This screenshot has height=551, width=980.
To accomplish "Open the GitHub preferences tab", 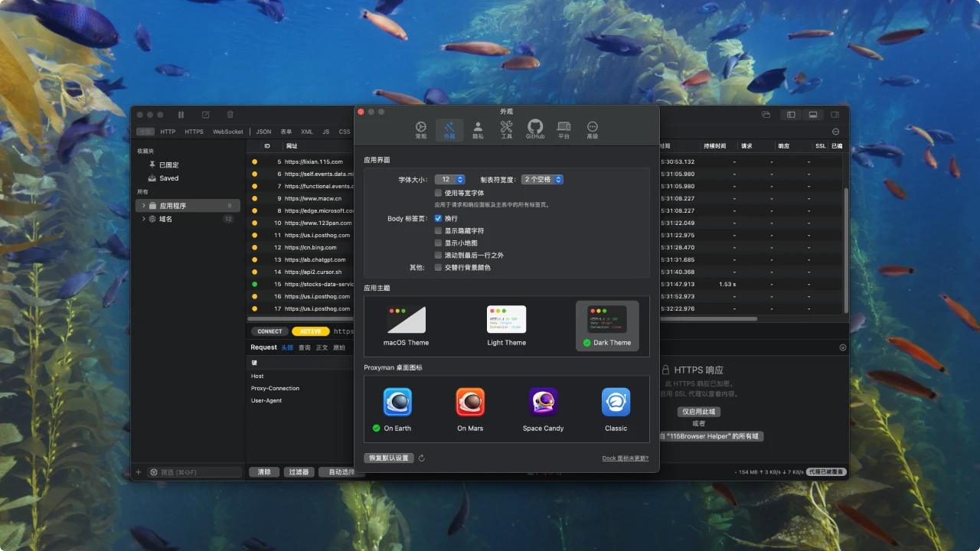I will coord(535,130).
